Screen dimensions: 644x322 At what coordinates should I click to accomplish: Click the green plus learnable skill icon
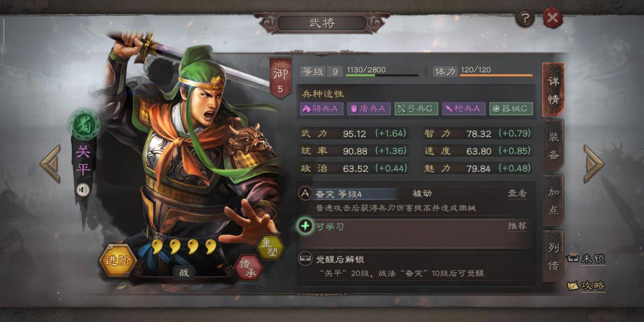305,226
